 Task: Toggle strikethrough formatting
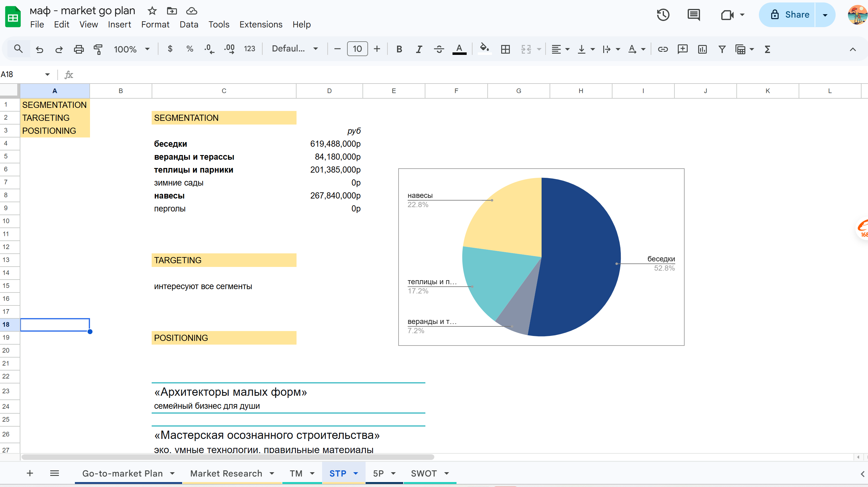439,49
